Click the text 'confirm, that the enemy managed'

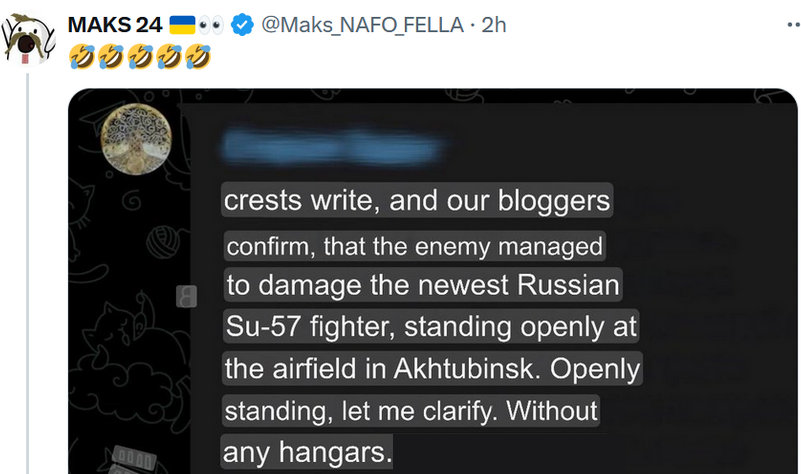point(414,245)
